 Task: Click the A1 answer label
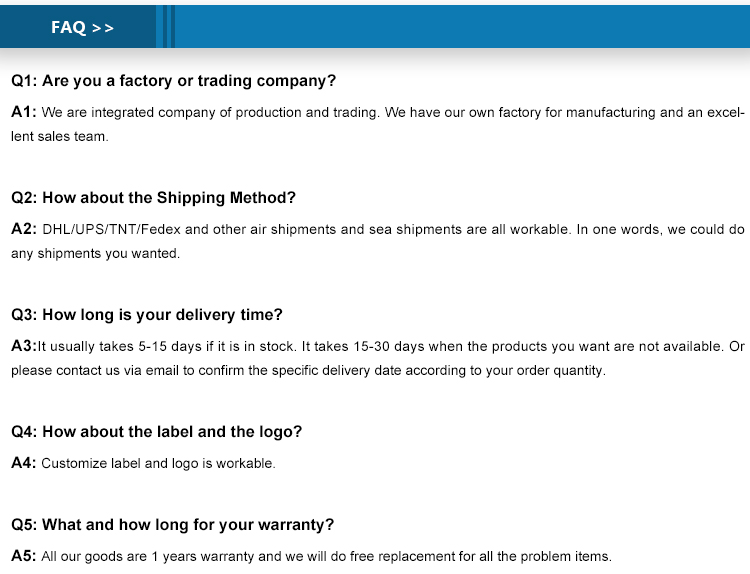click(23, 112)
